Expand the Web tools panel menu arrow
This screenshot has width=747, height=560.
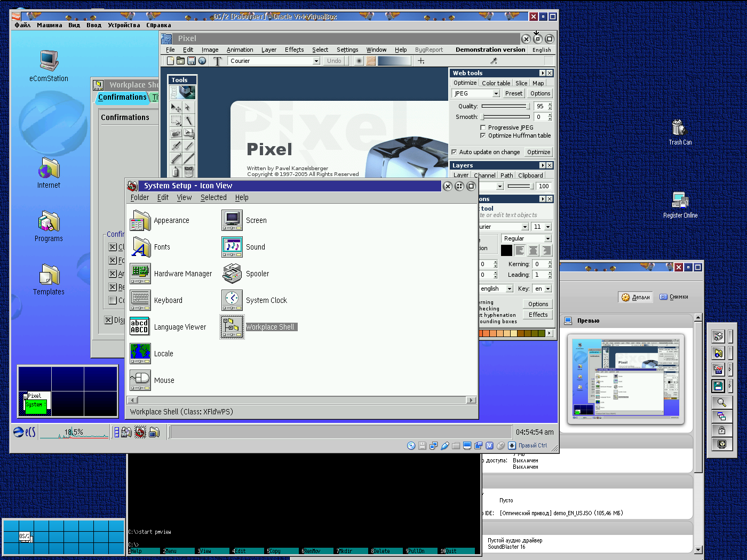pos(543,73)
